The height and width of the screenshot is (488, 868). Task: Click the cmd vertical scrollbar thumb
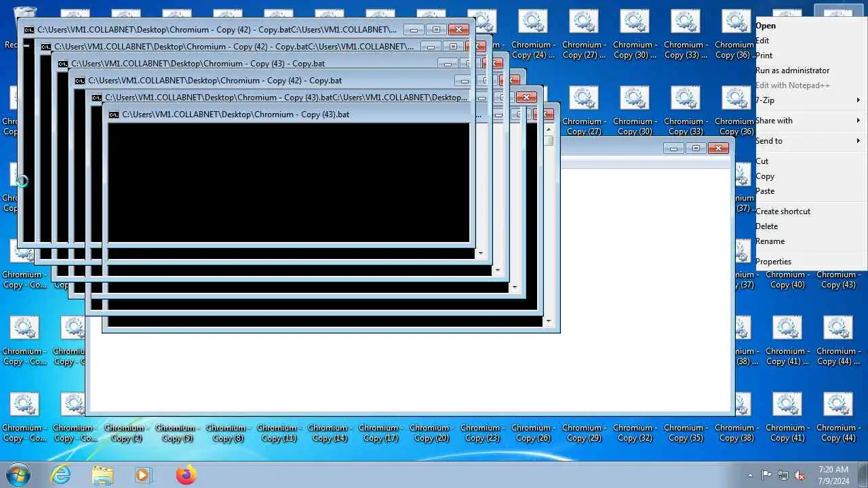549,141
